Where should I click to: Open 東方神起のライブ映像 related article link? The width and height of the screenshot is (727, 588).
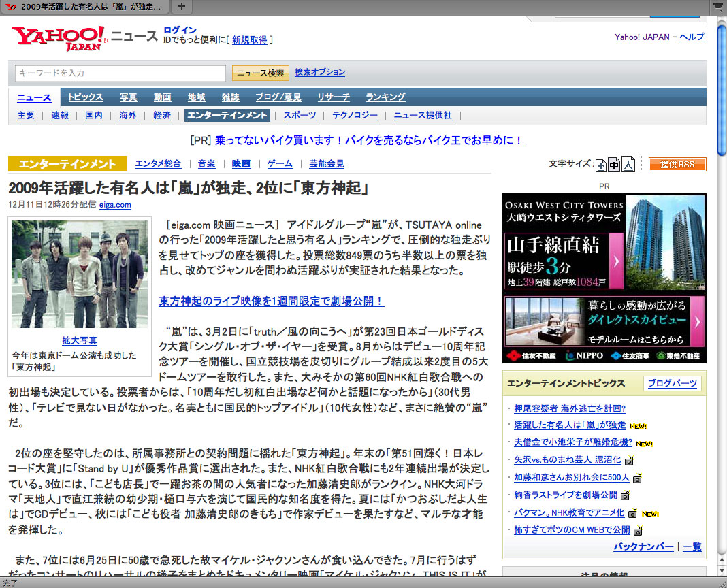[x=272, y=301]
